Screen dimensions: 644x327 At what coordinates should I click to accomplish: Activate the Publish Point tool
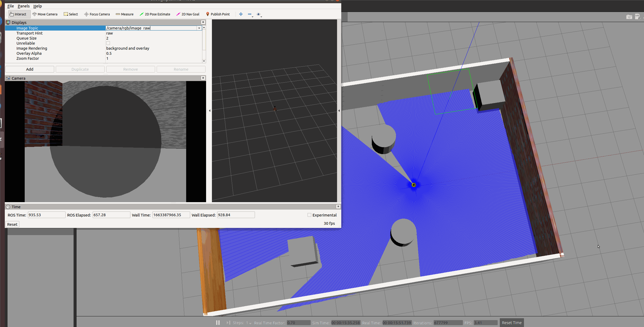(218, 14)
